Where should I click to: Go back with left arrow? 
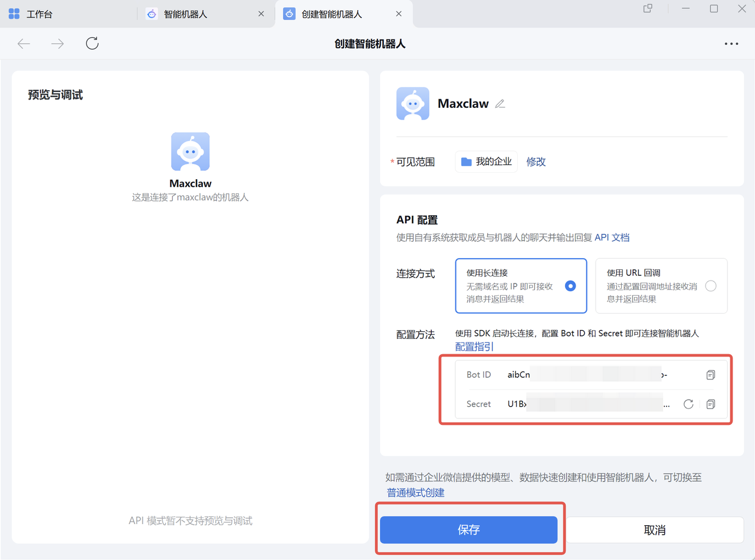coord(24,44)
